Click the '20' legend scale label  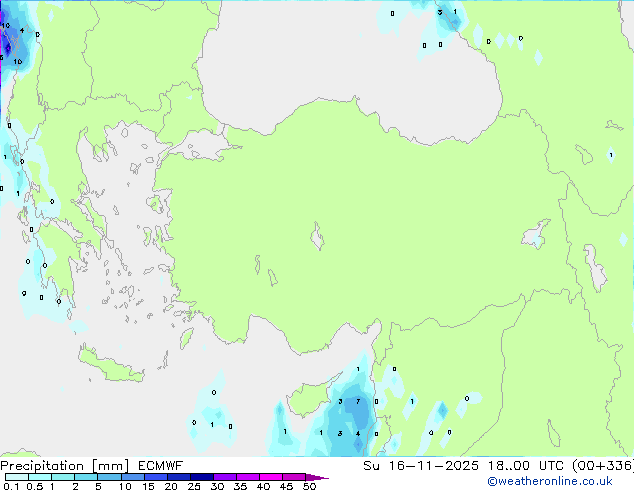click(171, 486)
